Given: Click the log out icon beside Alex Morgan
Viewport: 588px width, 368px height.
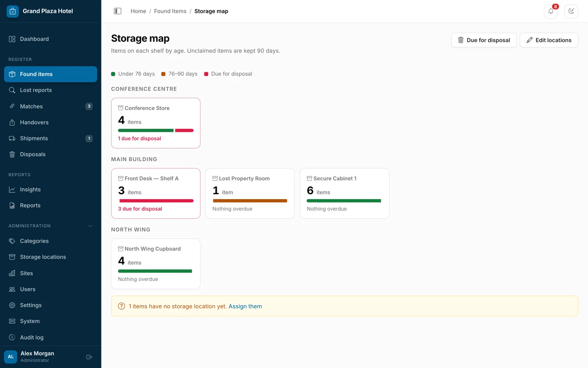Looking at the screenshot, I should 89,357.
